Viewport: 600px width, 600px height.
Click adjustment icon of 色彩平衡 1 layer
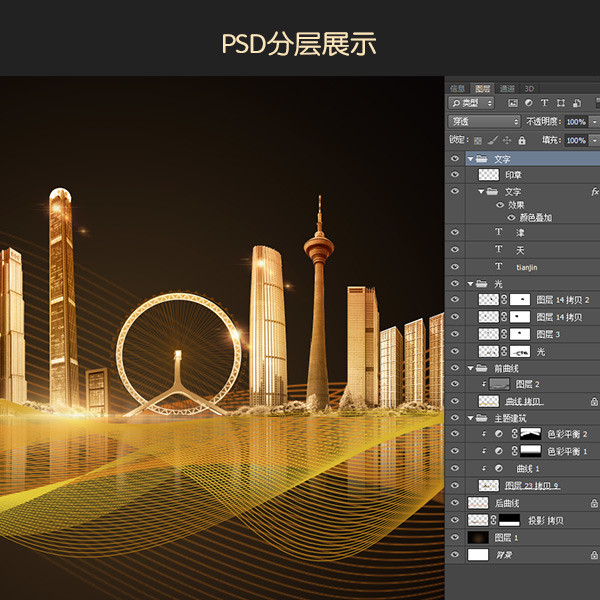pos(499,451)
